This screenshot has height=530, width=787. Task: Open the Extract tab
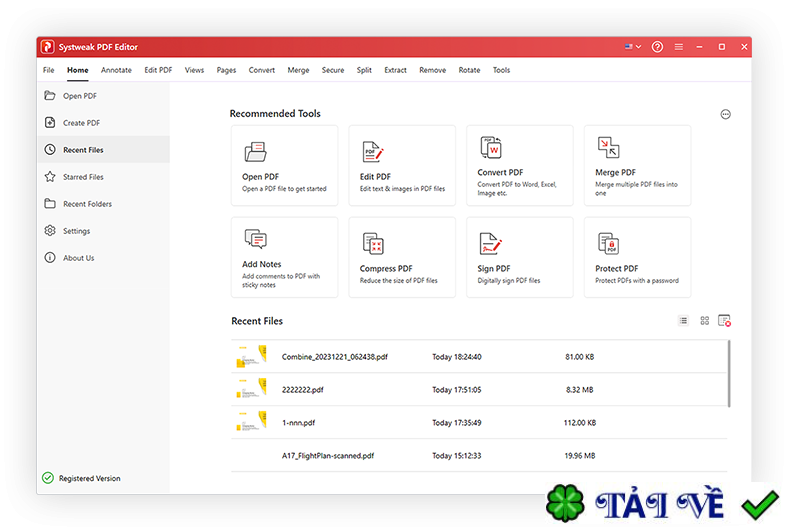[396, 70]
